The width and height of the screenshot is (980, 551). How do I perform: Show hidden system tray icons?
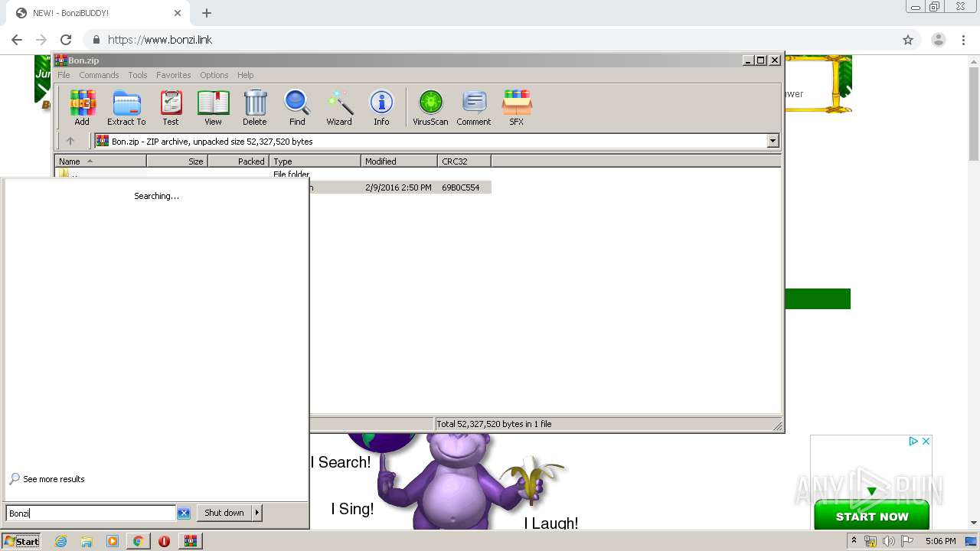pyautogui.click(x=854, y=541)
